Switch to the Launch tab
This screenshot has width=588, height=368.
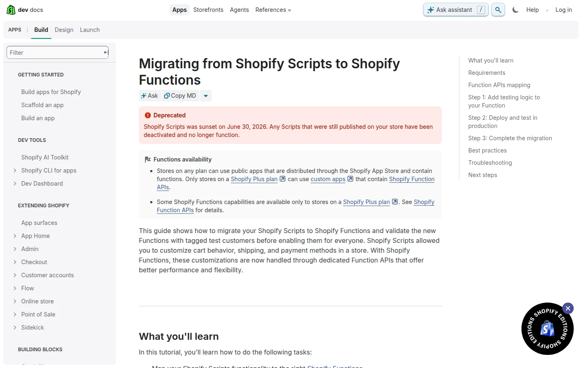pos(90,30)
